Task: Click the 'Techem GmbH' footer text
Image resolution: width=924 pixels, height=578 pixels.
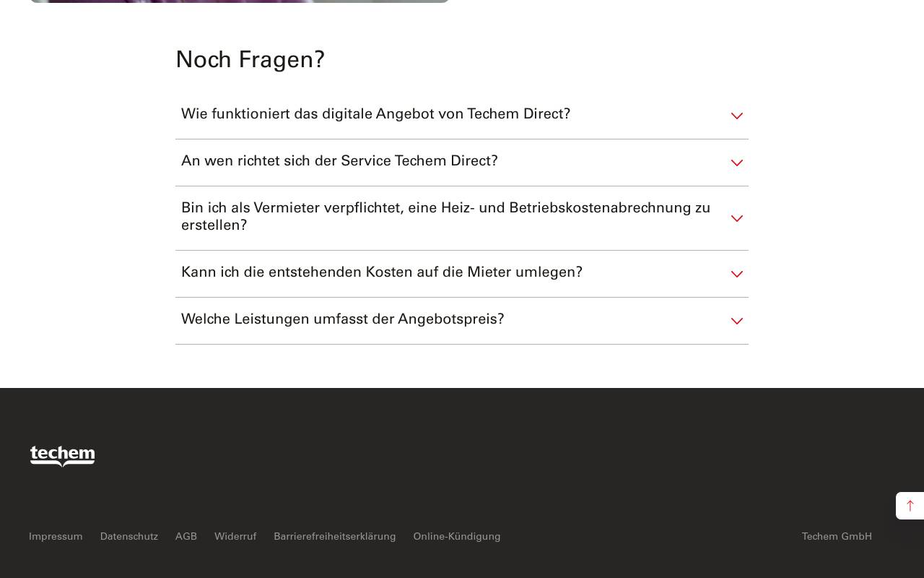Action: point(837,536)
